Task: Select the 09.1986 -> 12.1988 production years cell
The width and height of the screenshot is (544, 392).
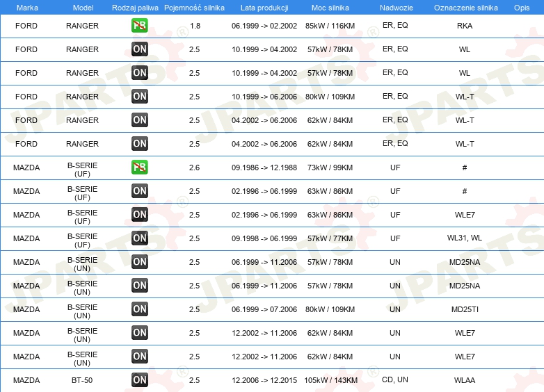Action: pos(264,168)
